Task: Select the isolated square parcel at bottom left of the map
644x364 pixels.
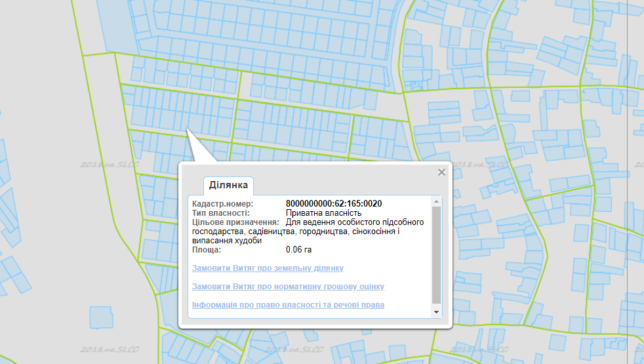Action: pyautogui.click(x=101, y=317)
